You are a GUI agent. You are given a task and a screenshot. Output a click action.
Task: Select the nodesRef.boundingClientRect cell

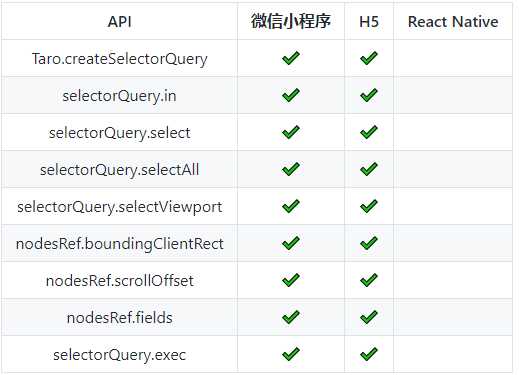pos(119,244)
